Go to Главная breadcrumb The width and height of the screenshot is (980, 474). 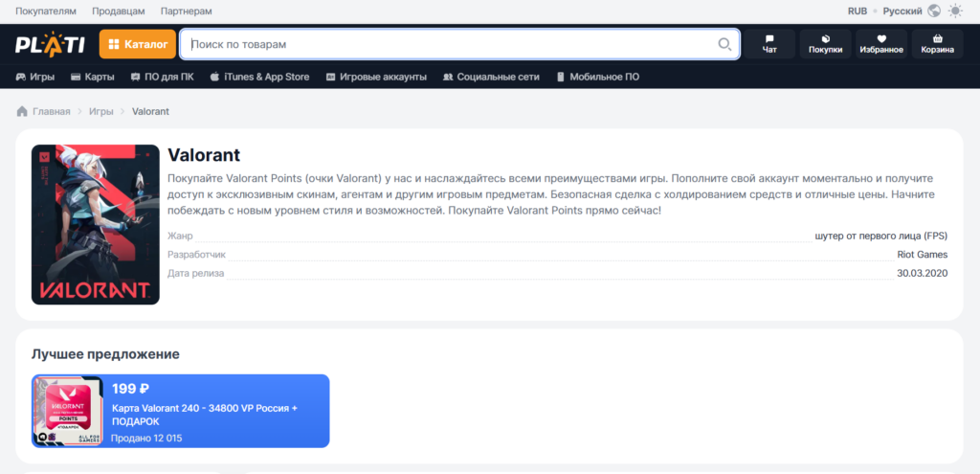(x=52, y=111)
